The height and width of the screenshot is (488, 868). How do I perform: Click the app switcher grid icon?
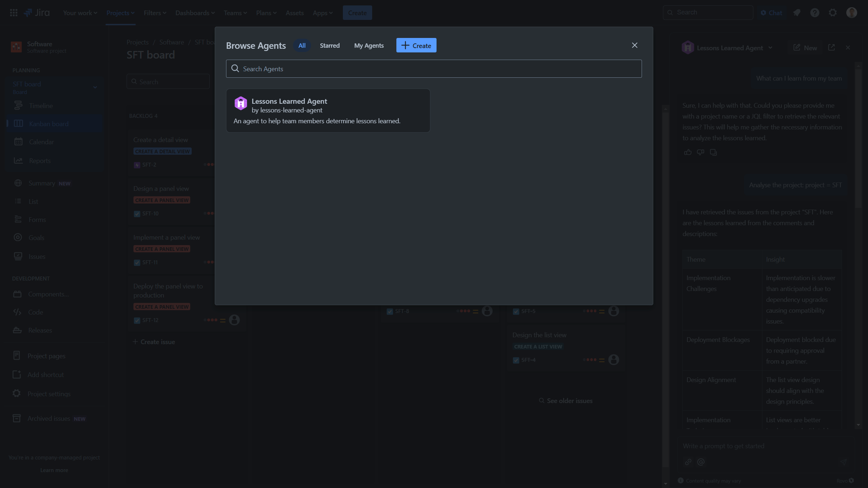click(x=14, y=13)
